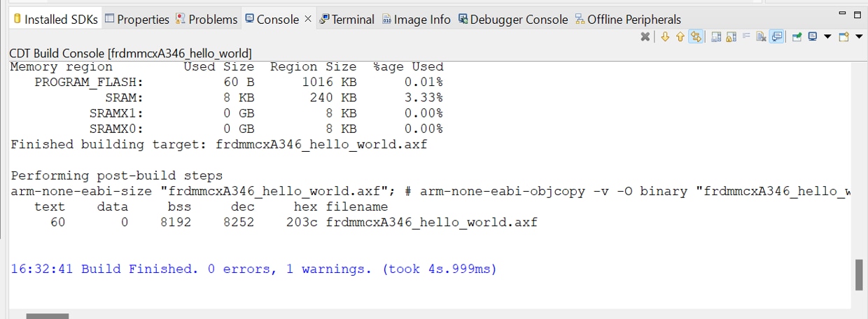The height and width of the screenshot is (319, 868).
Task: Open the Debugger Console tab
Action: coord(512,20)
